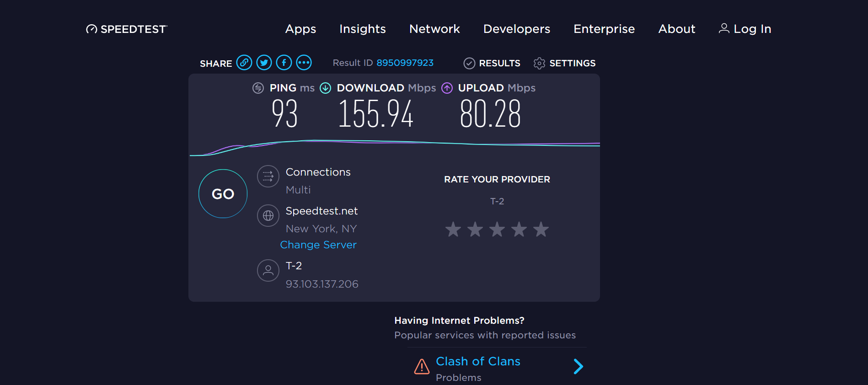The width and height of the screenshot is (868, 385).
Task: Open result ID 8950997923 link
Action: coord(405,63)
